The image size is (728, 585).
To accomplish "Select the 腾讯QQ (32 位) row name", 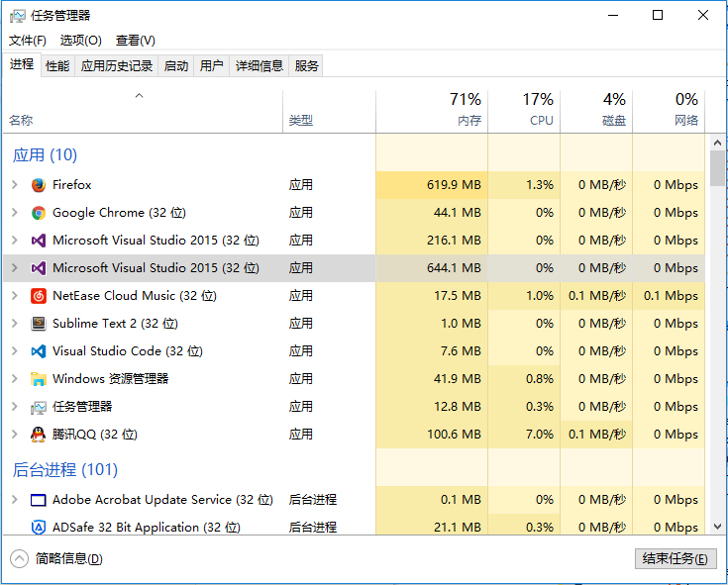I will pos(95,435).
